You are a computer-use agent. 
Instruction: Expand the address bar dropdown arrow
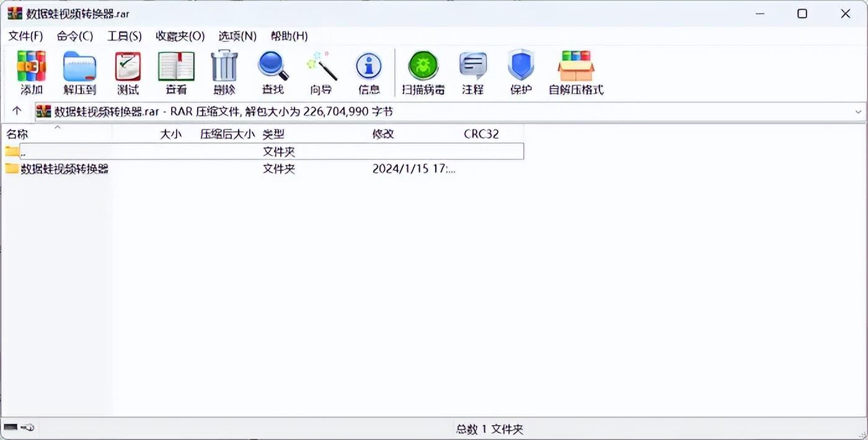(859, 112)
